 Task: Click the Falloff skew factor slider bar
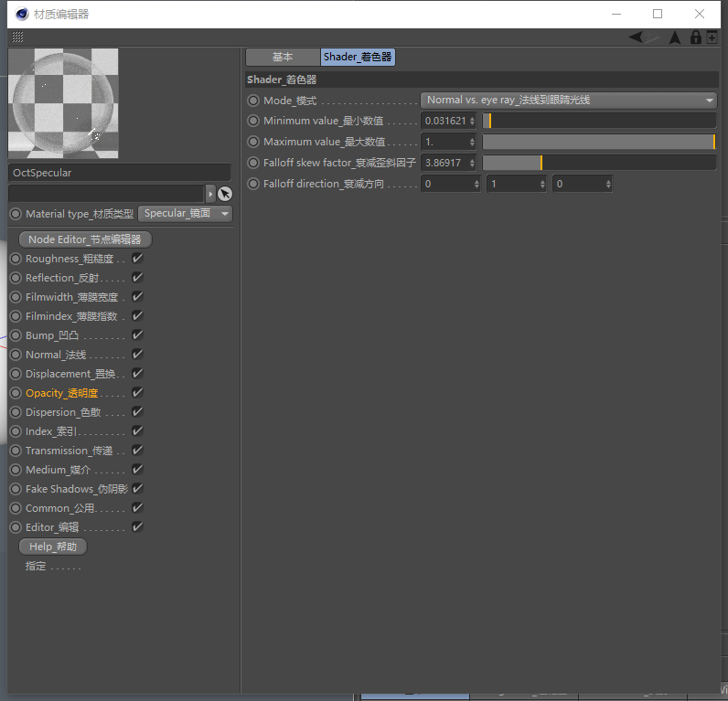pyautogui.click(x=598, y=163)
